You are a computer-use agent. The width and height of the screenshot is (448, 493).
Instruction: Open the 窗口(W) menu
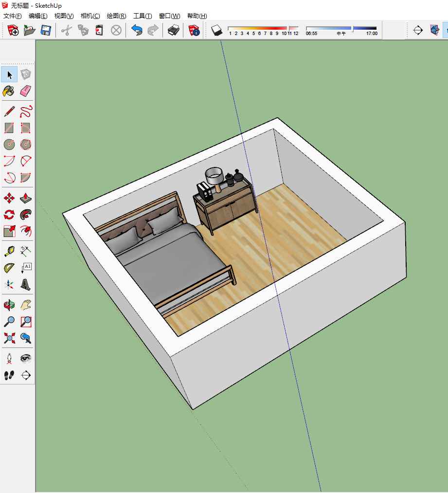point(169,16)
